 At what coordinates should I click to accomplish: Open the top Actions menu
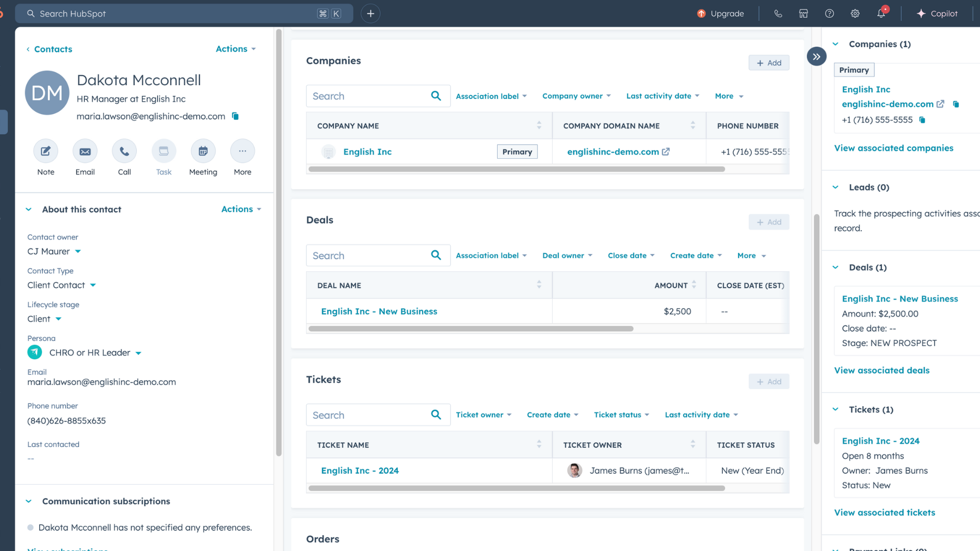click(x=235, y=49)
